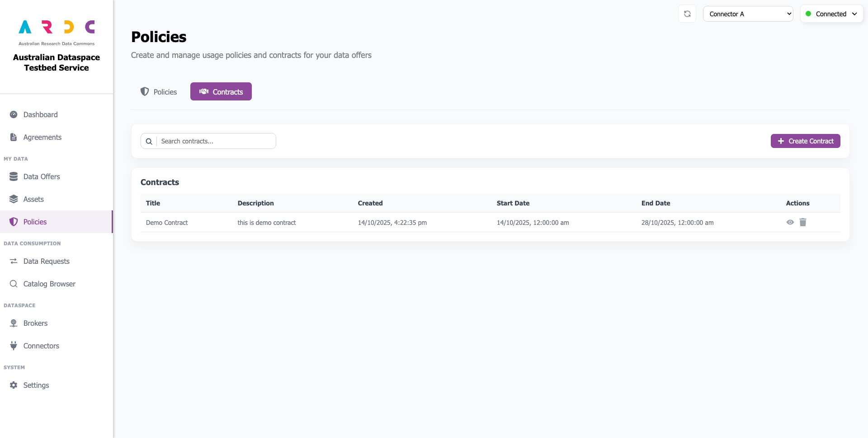
Task: Click the End Date column header
Action: coord(656,203)
